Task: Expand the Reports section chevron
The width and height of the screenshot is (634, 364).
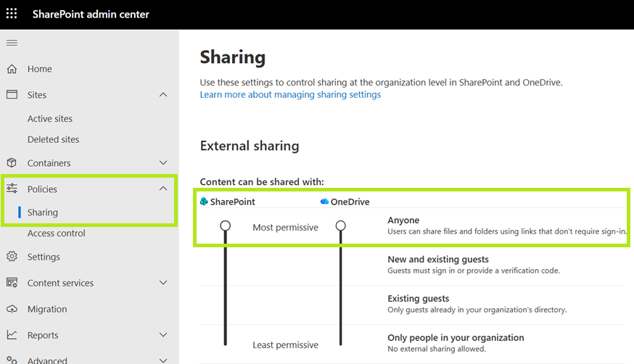Action: (163, 335)
